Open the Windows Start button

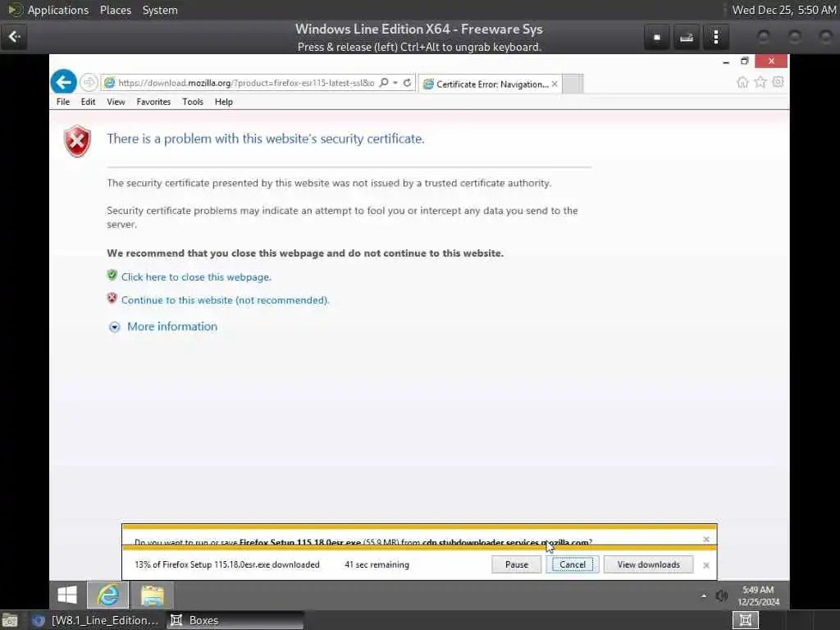pyautogui.click(x=67, y=595)
